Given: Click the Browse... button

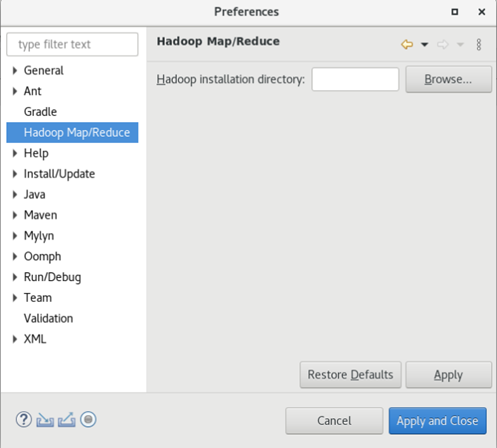Looking at the screenshot, I should (448, 79).
